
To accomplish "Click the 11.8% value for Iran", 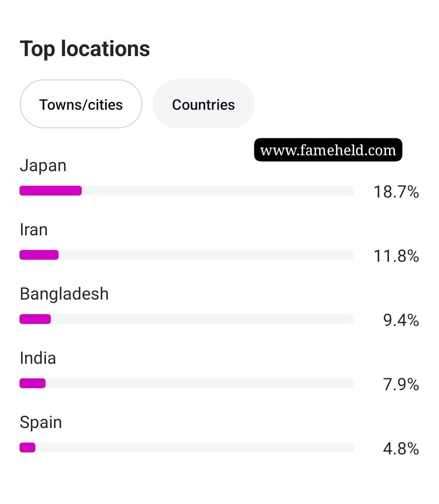I will coord(396,256).
